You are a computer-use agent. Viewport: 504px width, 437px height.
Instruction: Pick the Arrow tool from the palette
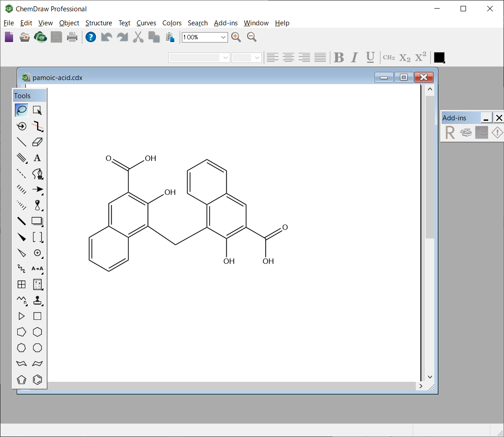click(x=37, y=190)
